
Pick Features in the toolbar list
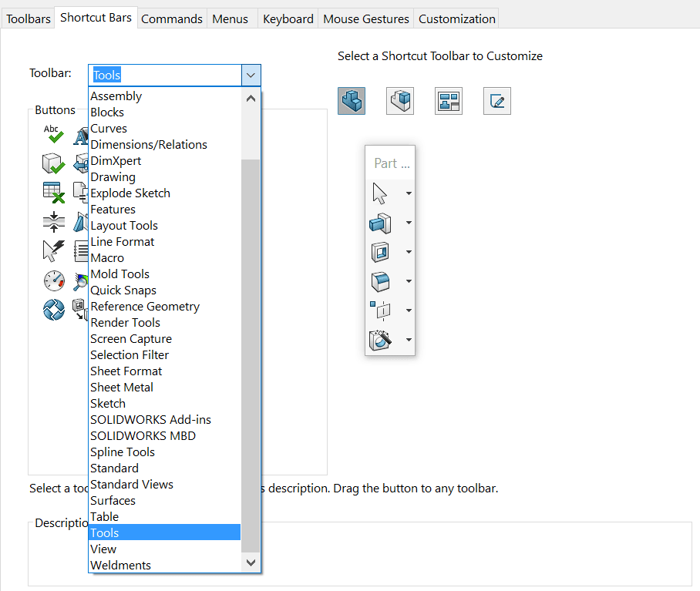pyautogui.click(x=165, y=209)
